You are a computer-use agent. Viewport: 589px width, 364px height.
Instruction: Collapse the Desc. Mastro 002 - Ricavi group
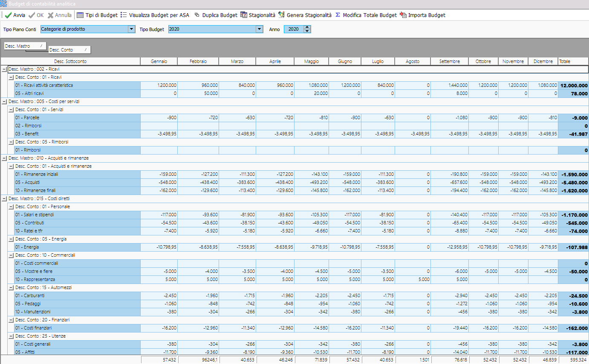[4, 69]
